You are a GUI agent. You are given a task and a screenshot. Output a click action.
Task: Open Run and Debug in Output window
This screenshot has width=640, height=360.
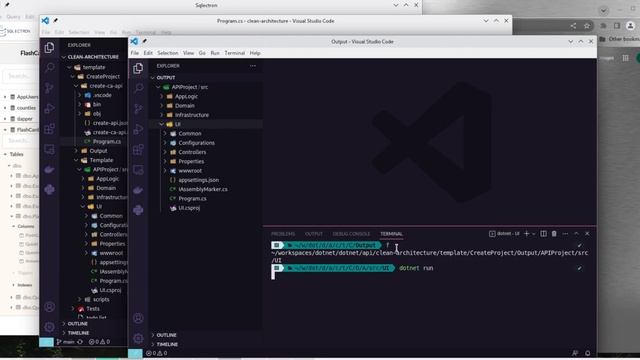138,129
